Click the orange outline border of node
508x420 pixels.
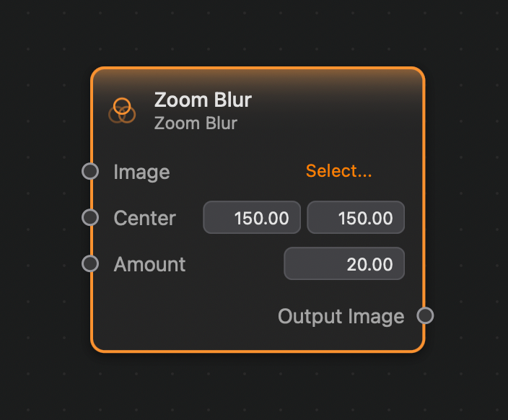(x=258, y=351)
